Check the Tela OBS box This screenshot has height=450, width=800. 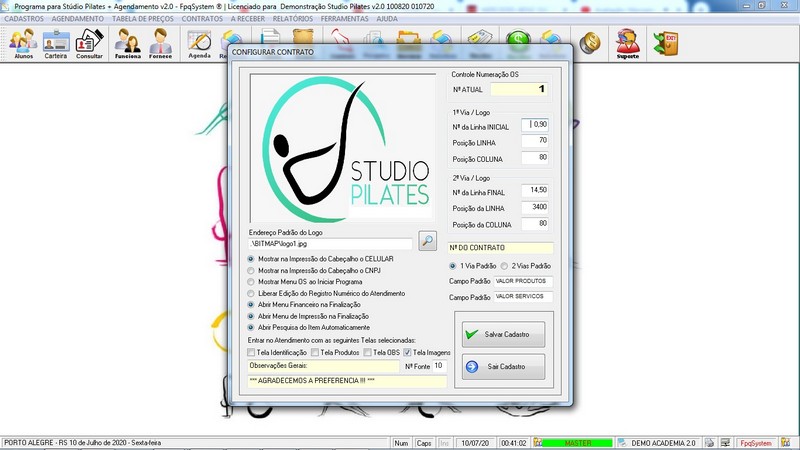(x=367, y=353)
